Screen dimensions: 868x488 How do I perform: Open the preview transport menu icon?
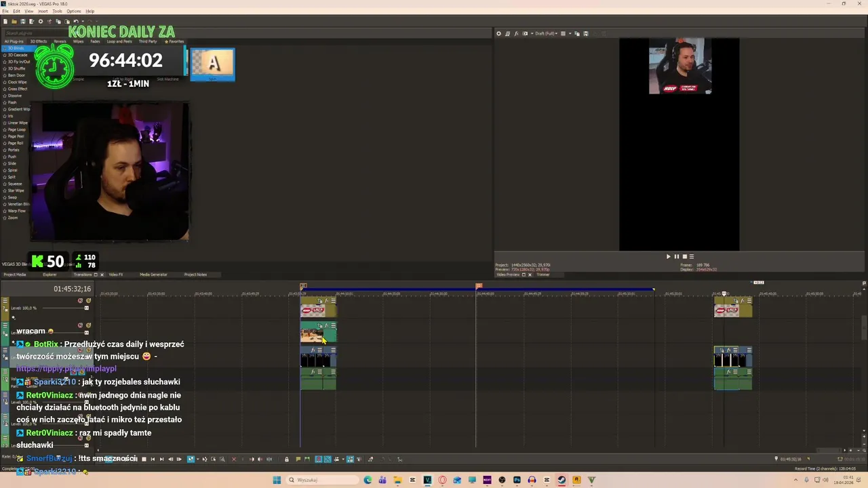(691, 257)
